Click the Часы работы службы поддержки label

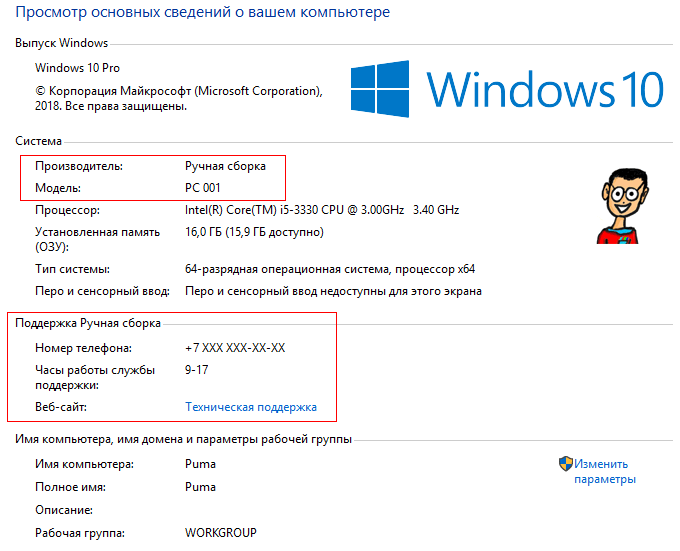click(95, 377)
